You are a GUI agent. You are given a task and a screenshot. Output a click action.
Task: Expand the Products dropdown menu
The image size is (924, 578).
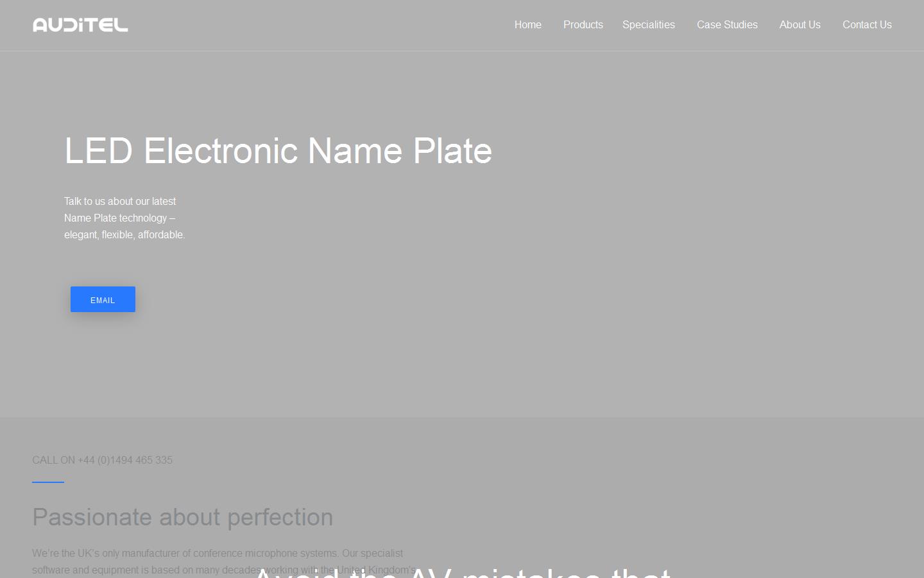point(583,24)
